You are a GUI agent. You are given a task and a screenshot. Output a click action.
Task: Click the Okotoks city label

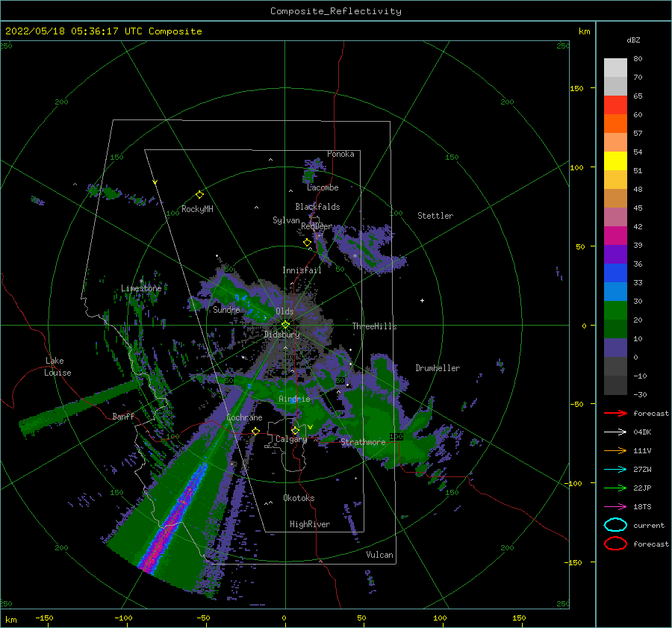(x=299, y=498)
